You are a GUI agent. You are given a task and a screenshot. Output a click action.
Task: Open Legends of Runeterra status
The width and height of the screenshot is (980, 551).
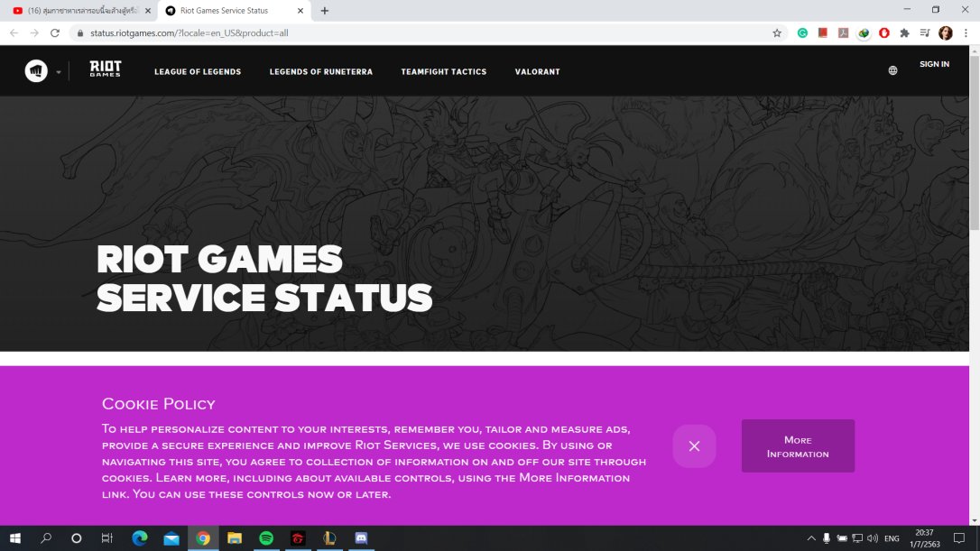click(320, 72)
